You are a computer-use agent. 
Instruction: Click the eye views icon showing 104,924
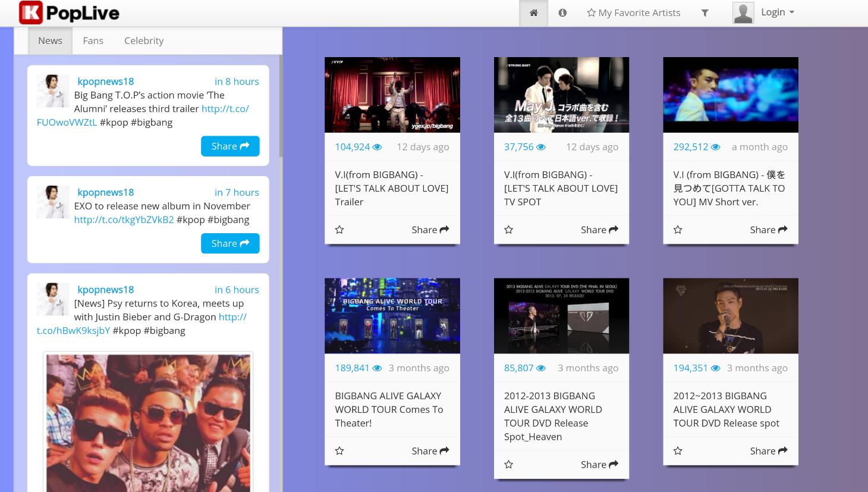click(x=377, y=147)
